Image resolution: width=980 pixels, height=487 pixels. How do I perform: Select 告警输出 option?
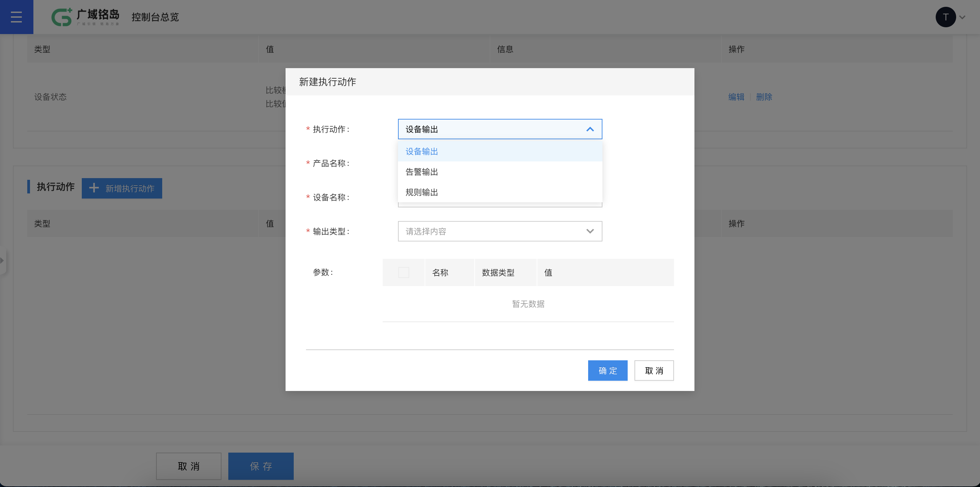[500, 172]
